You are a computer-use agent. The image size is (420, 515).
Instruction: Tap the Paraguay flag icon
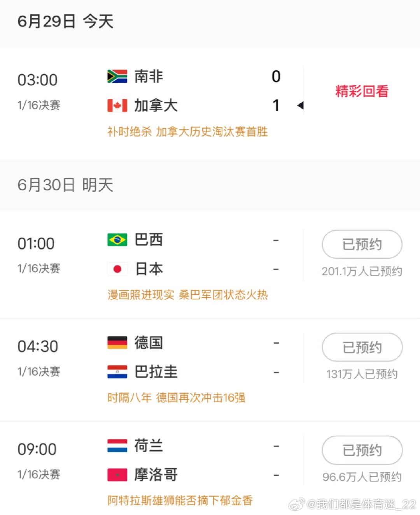(x=117, y=372)
